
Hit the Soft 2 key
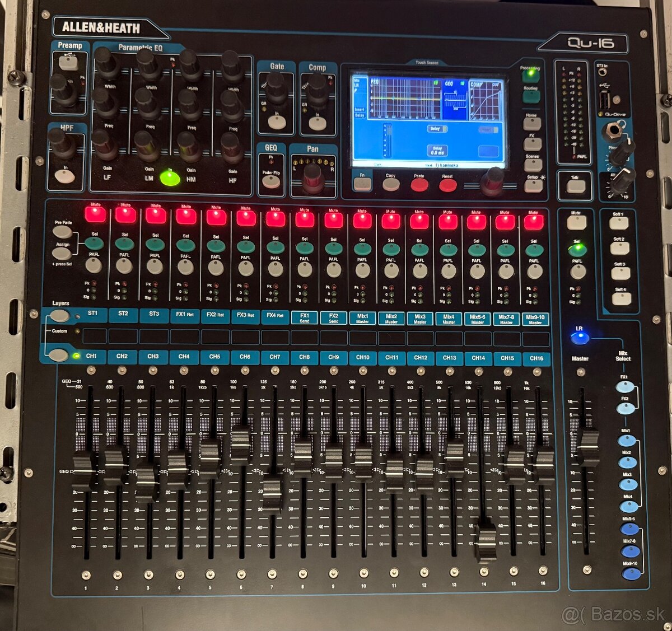(619, 248)
